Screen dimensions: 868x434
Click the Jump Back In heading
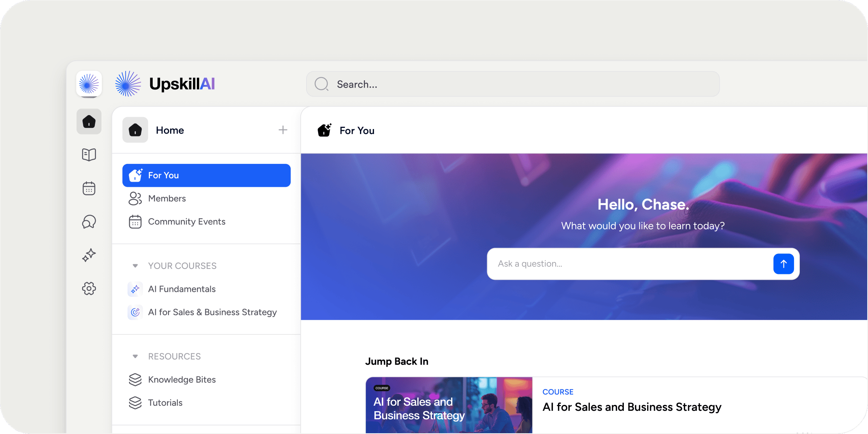pos(397,362)
